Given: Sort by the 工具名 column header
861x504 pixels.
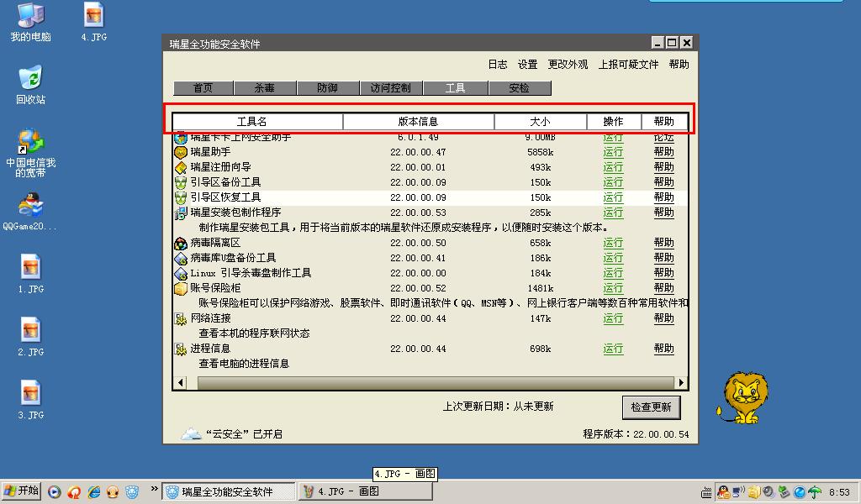Looking at the screenshot, I should pos(258,121).
